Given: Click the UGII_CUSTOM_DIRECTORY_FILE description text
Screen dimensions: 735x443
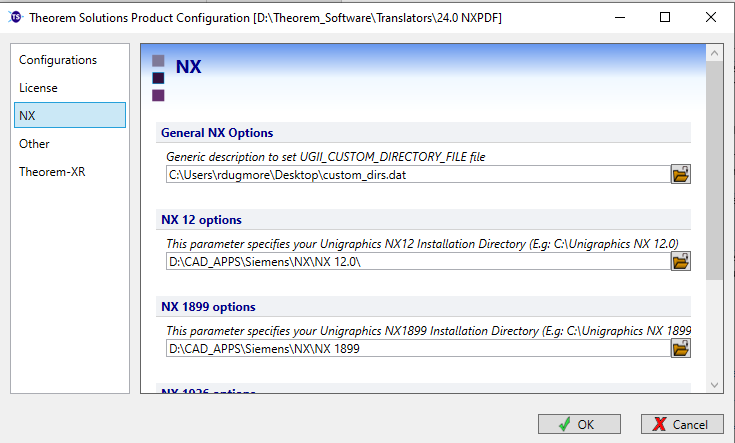Looking at the screenshot, I should (326, 157).
